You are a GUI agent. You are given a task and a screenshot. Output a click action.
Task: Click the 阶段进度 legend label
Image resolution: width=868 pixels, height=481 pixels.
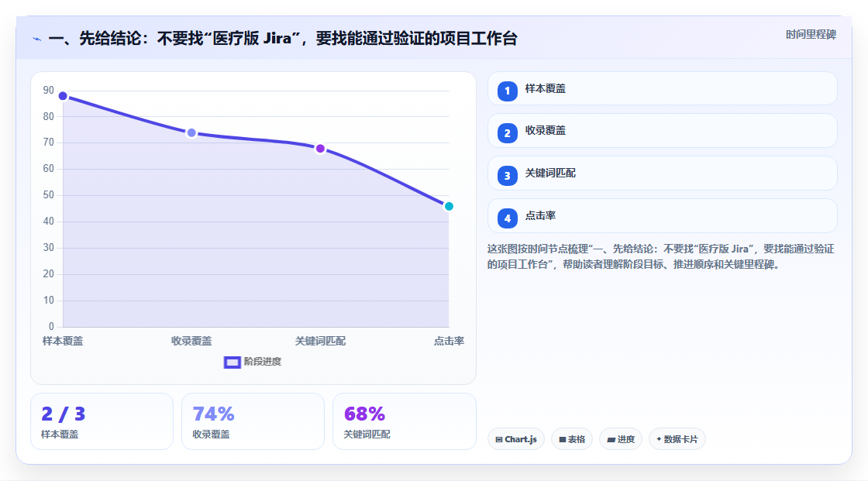(x=263, y=362)
